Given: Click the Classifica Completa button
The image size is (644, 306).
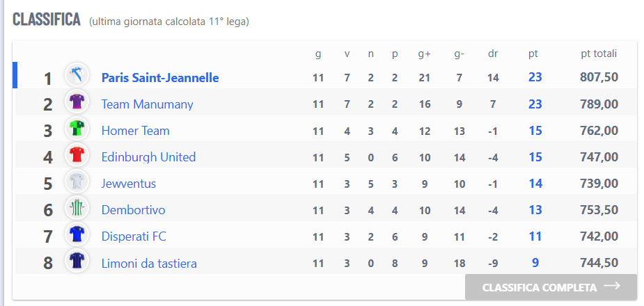Looking at the screenshot, I should pyautogui.click(x=551, y=287).
